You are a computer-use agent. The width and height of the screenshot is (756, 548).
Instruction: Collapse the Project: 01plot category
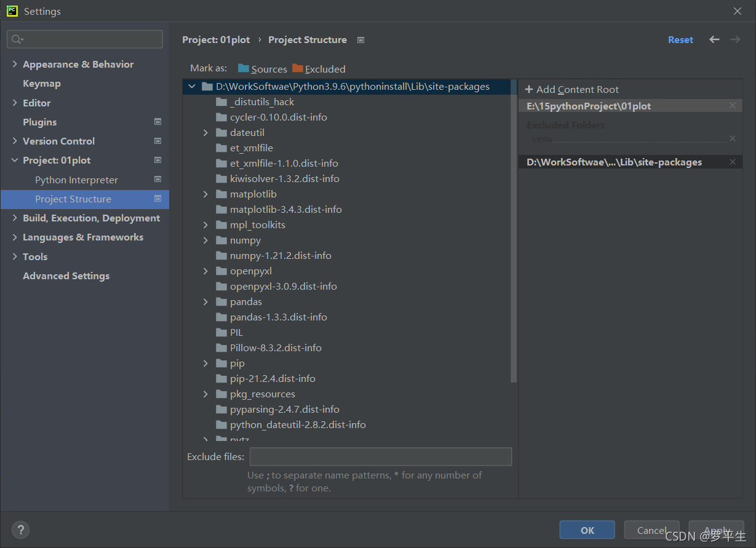[15, 160]
